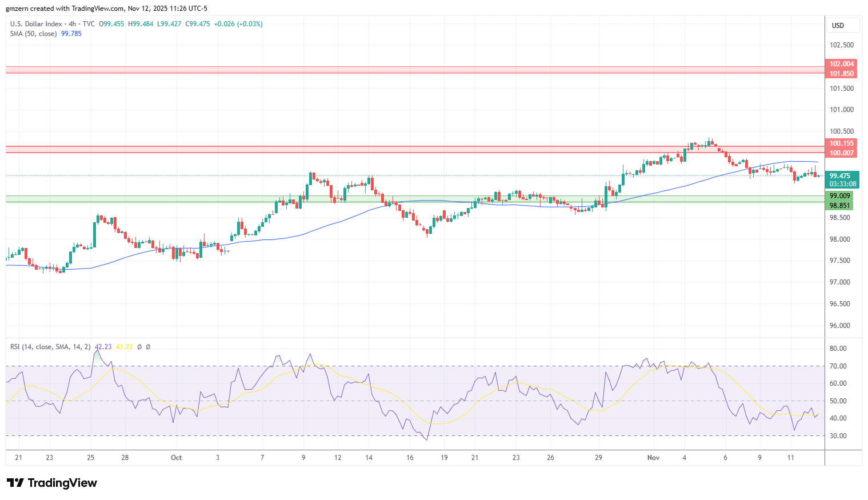868x500 pixels.
Task: Click the close price C99.475
Action: pos(198,24)
